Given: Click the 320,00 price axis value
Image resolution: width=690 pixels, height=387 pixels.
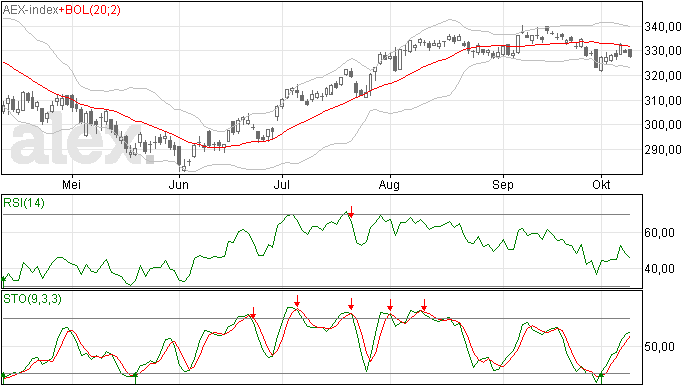Looking at the screenshot, I should [663, 76].
